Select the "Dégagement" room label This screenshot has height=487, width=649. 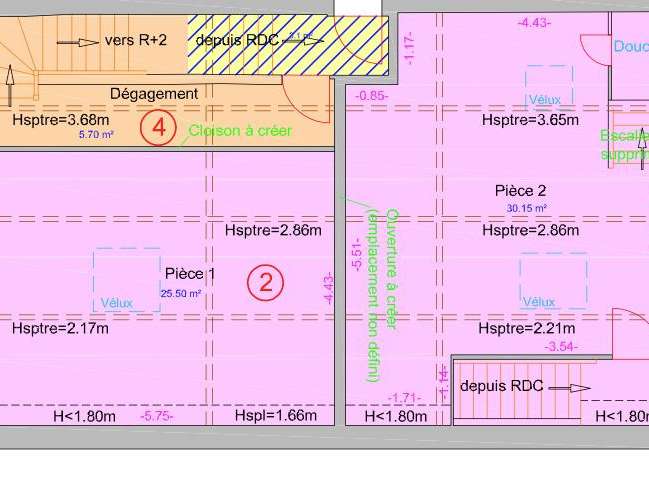pos(154,94)
